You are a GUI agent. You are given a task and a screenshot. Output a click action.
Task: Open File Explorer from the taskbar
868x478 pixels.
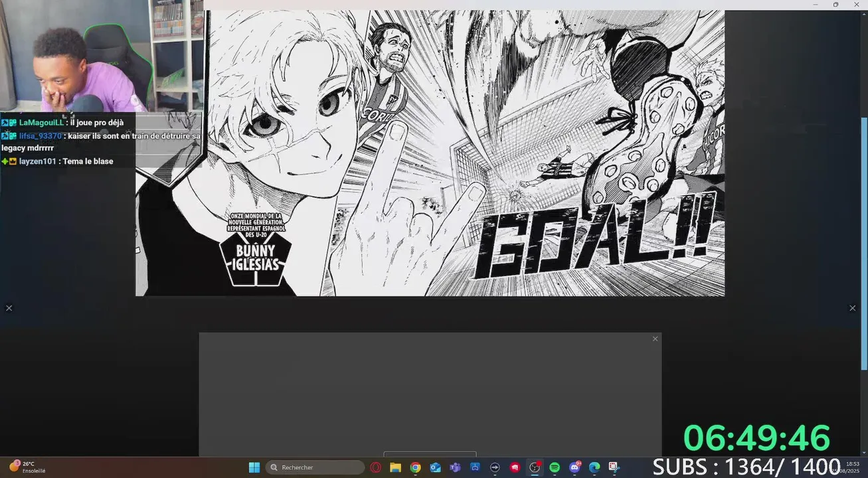tap(395, 467)
